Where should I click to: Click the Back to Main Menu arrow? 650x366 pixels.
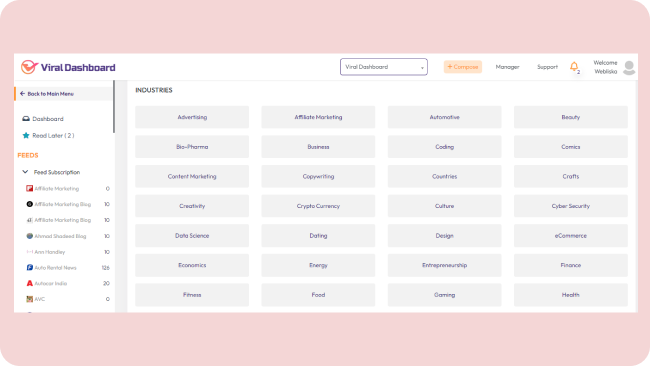[x=22, y=94]
